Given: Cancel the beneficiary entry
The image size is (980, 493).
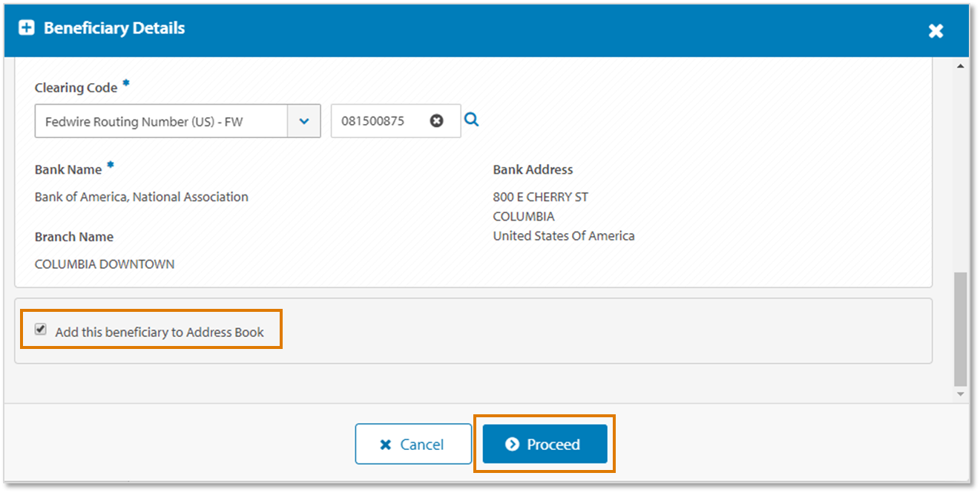Looking at the screenshot, I should tap(413, 444).
